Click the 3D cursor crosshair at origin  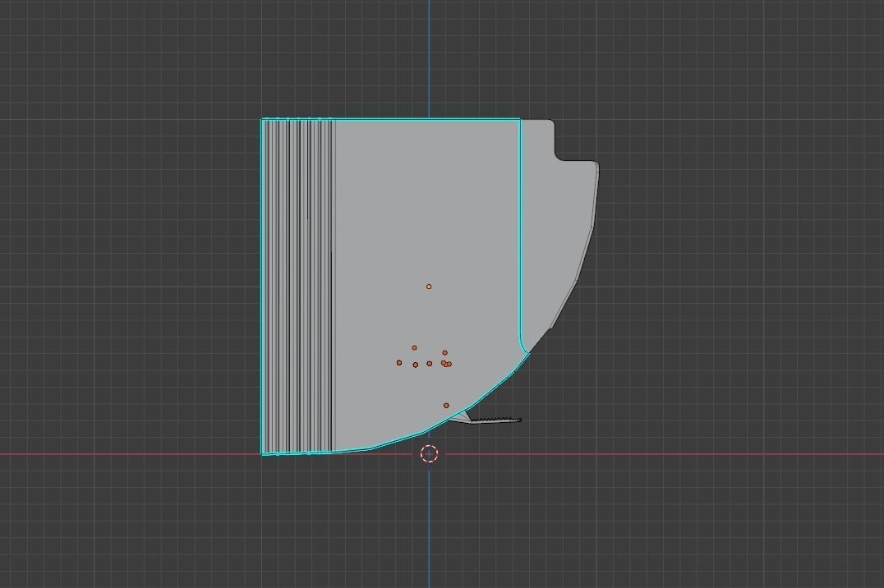point(429,454)
